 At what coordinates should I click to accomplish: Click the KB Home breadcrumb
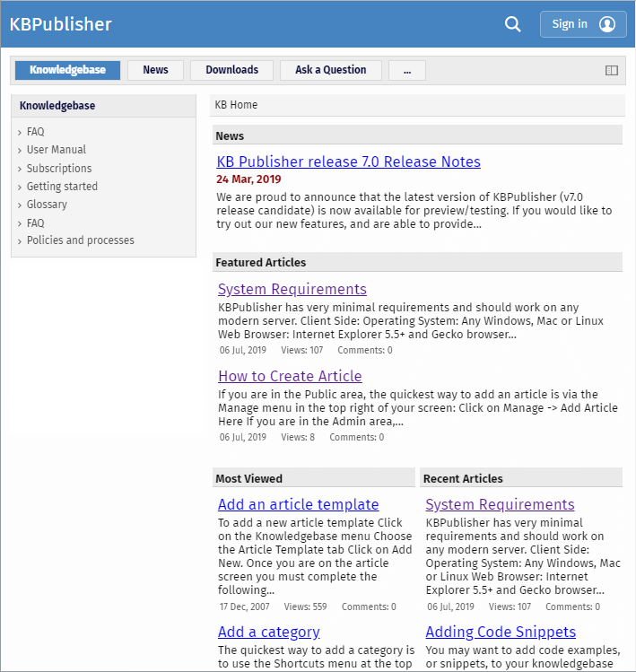tap(236, 105)
